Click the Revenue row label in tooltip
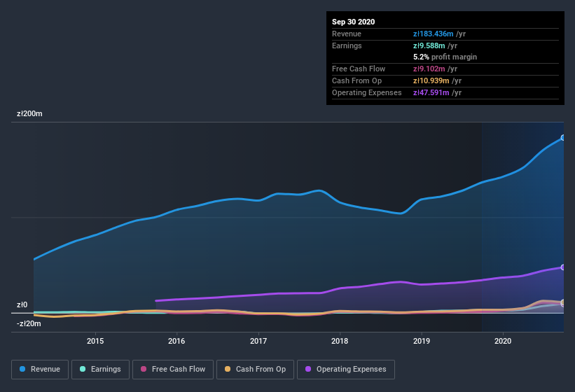The height and width of the screenshot is (392, 575). (347, 34)
